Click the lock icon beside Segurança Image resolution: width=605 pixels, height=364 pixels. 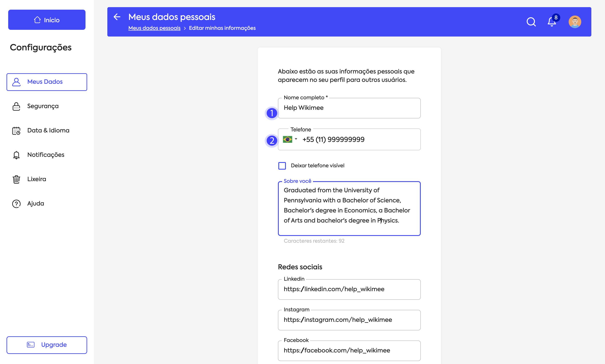16,106
